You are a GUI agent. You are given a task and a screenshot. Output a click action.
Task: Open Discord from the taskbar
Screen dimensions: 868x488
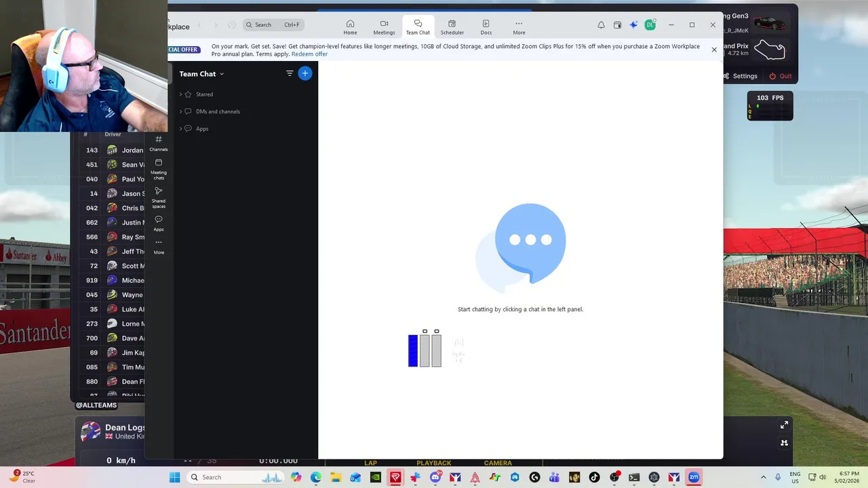[x=435, y=477]
